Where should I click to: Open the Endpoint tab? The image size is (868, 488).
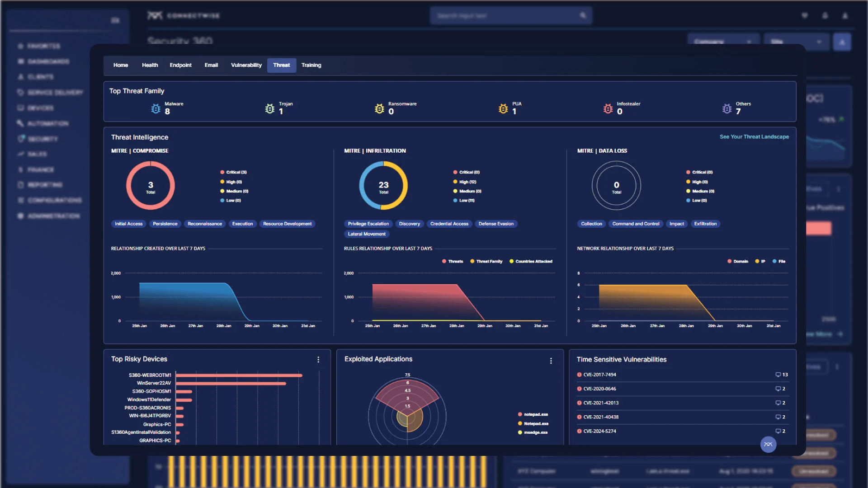[x=180, y=65]
